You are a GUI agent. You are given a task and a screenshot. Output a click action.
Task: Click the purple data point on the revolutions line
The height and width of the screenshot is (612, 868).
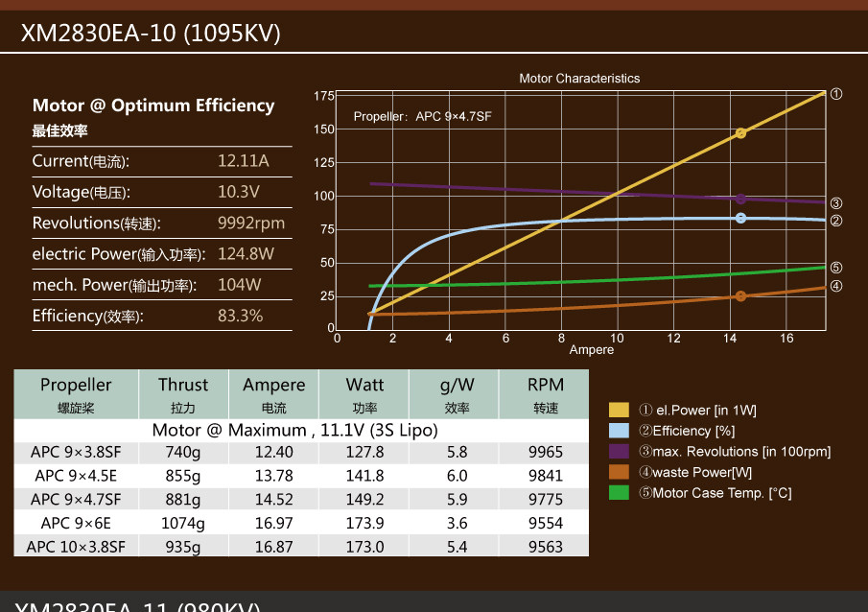pyautogui.click(x=740, y=199)
